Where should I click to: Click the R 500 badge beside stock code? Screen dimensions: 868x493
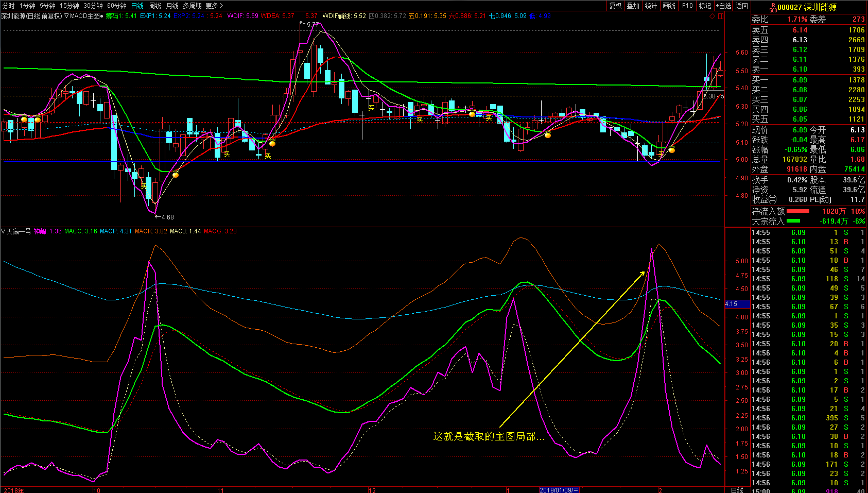pyautogui.click(x=773, y=7)
